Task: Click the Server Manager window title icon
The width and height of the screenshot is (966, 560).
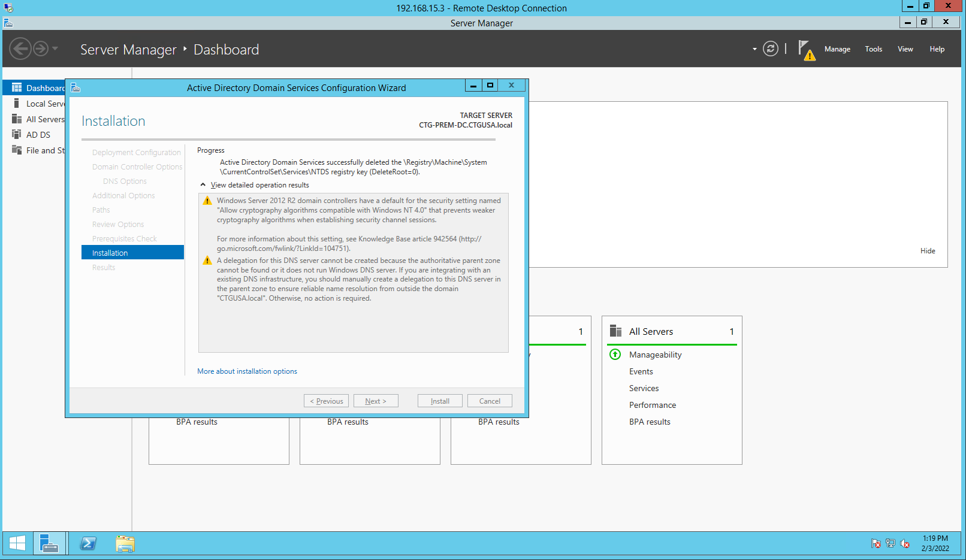Action: (8, 23)
